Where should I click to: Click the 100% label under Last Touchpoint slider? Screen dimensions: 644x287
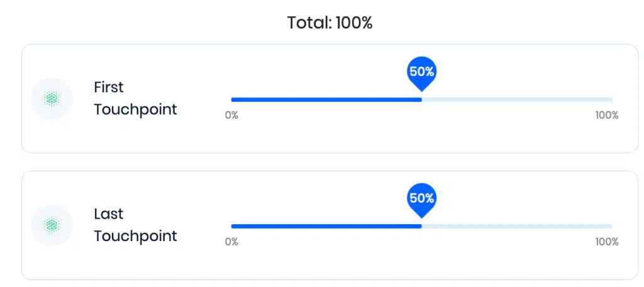(x=607, y=242)
